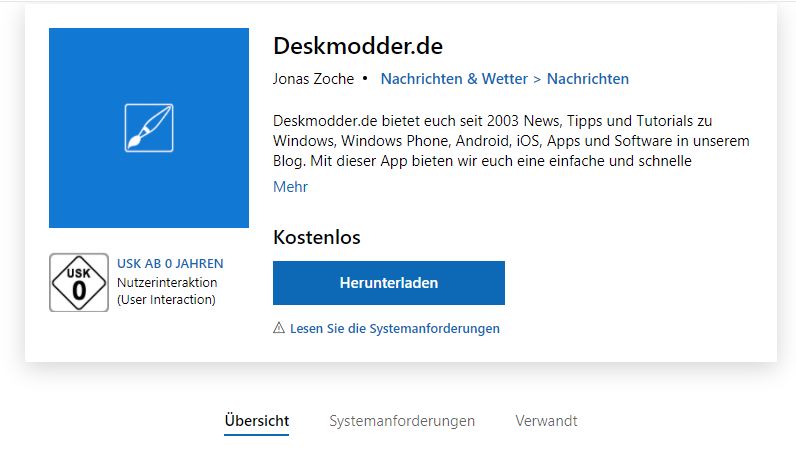
Task: Open the USK AB 0 JAHREN rating link
Action: 170,263
